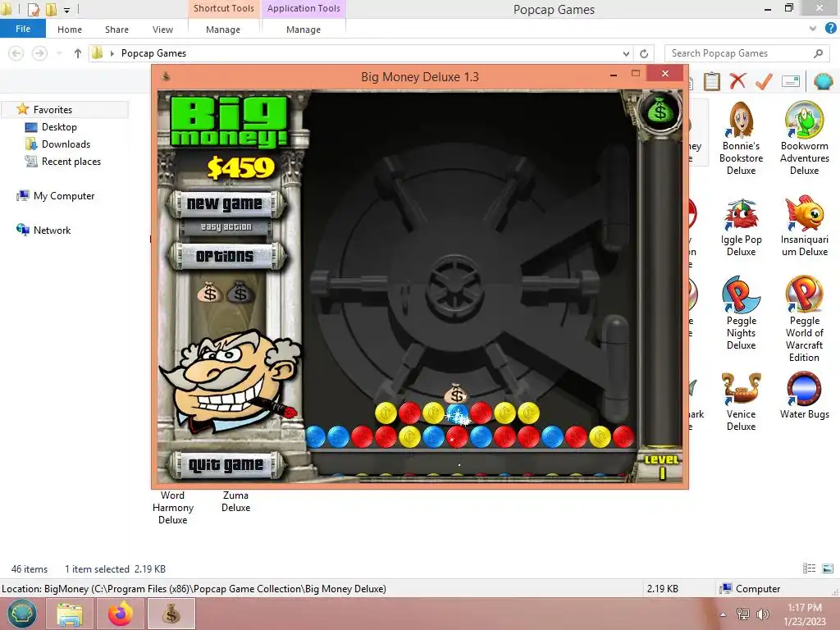This screenshot has width=840, height=630.
Task: Click the New folder quick access icon
Action: (x=51, y=9)
